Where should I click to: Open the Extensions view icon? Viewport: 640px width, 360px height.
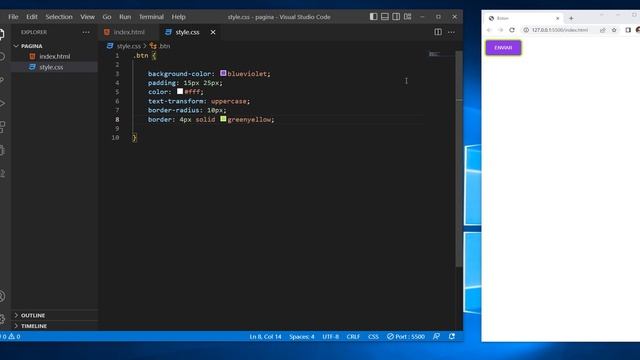pyautogui.click(x=2, y=127)
